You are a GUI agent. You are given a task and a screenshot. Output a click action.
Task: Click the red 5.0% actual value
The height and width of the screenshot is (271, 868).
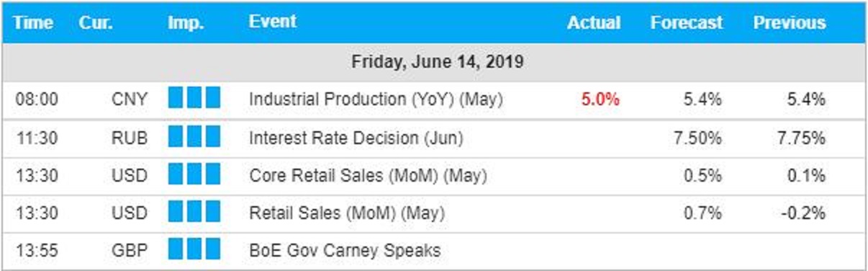point(600,99)
